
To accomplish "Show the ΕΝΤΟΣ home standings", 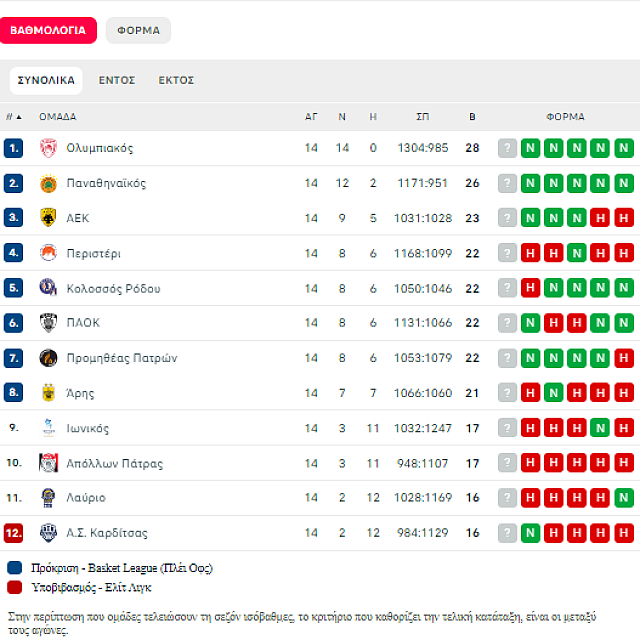I will click(x=117, y=80).
